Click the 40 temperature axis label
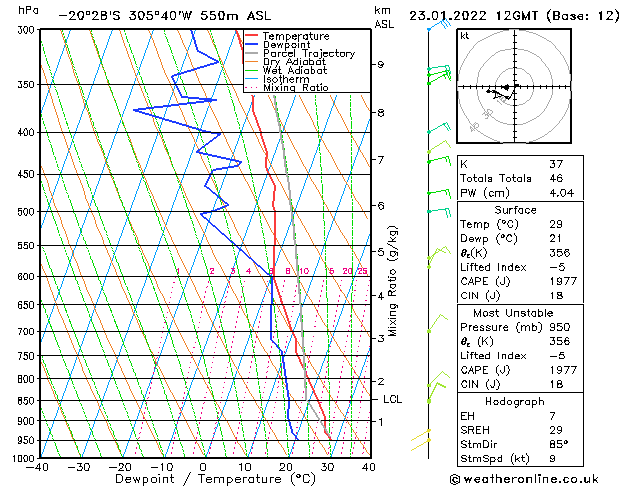Image resolution: width=629 pixels, height=486 pixels. (x=368, y=467)
